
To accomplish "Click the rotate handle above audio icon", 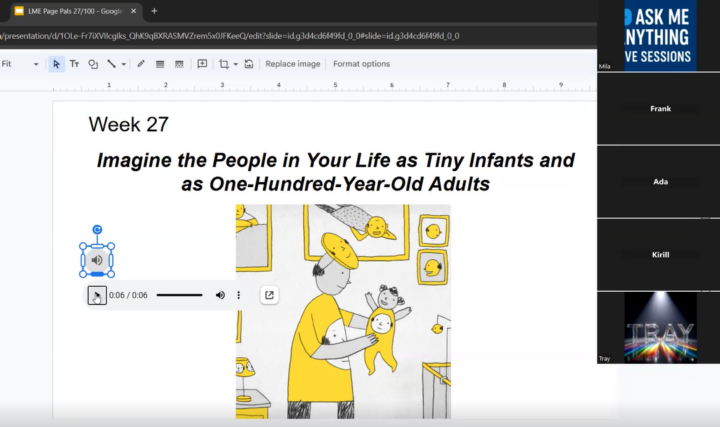I will 97,230.
